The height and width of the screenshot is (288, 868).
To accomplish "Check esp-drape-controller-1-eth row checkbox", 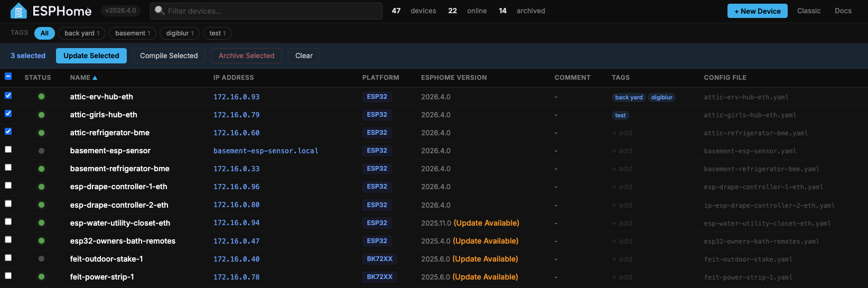I will click(x=8, y=185).
